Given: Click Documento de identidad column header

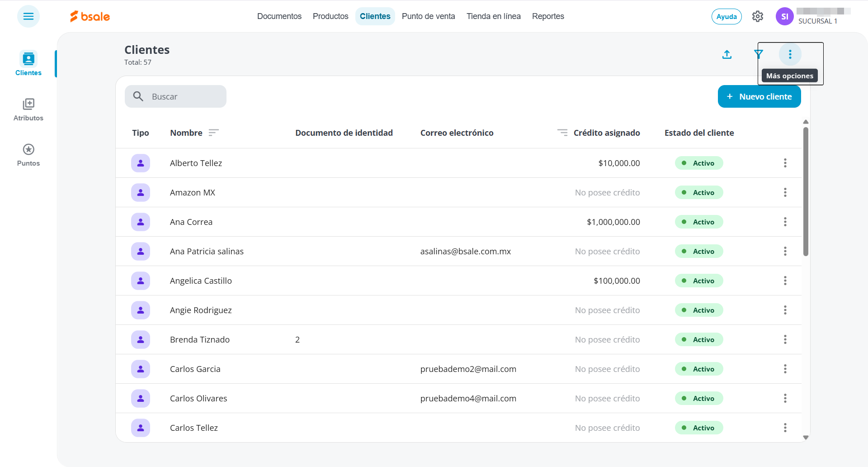Looking at the screenshot, I should coord(344,133).
